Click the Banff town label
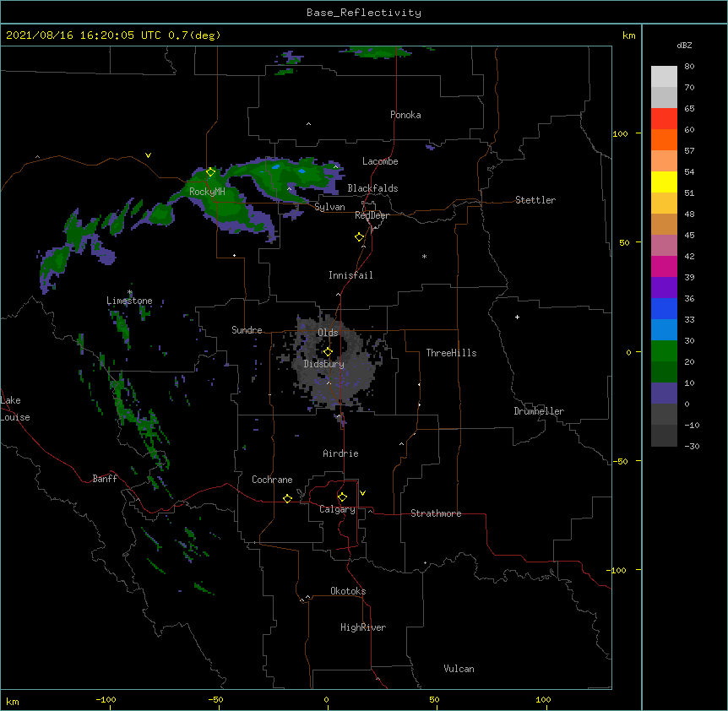 (105, 479)
